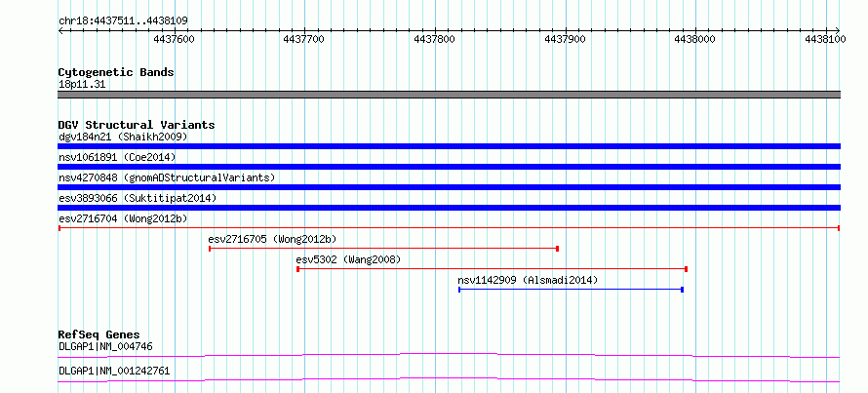This screenshot has height=393, width=868.
Task: Click the left arrowhead of the ruler
Action: (60, 30)
